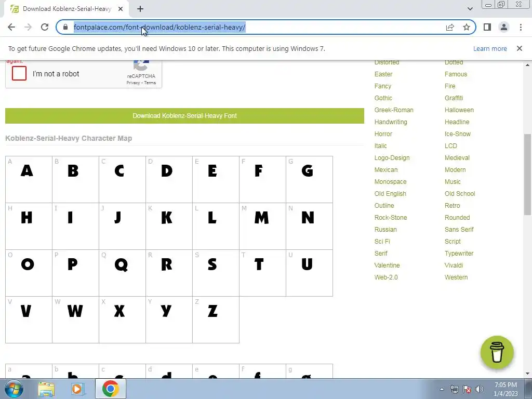532x399 pixels.
Task: Open Medieval fonts category
Action: click(x=457, y=158)
